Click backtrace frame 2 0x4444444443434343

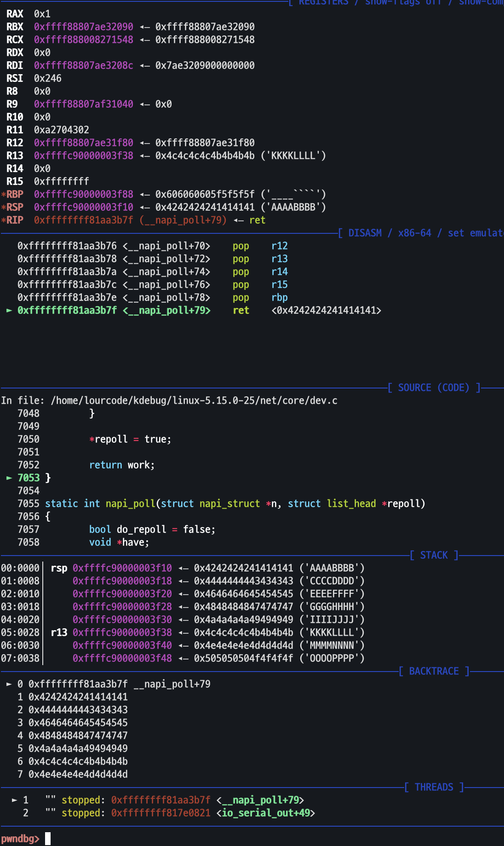pos(73,710)
